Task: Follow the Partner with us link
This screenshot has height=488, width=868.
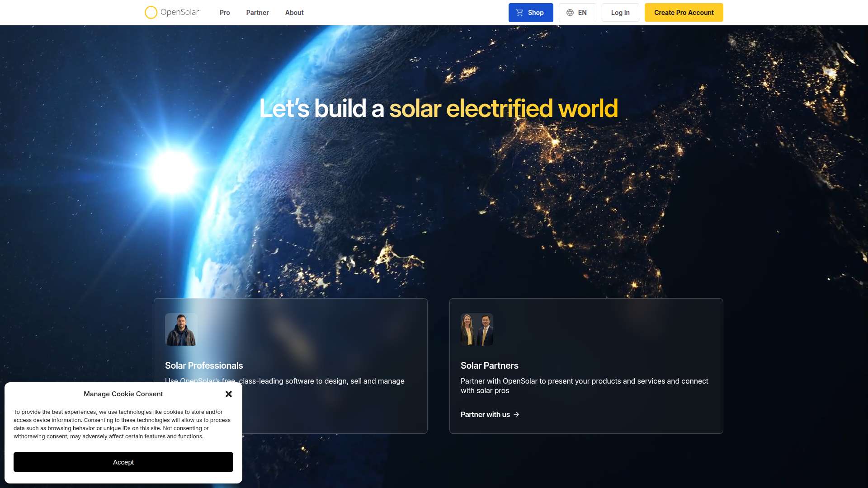Action: [490, 414]
